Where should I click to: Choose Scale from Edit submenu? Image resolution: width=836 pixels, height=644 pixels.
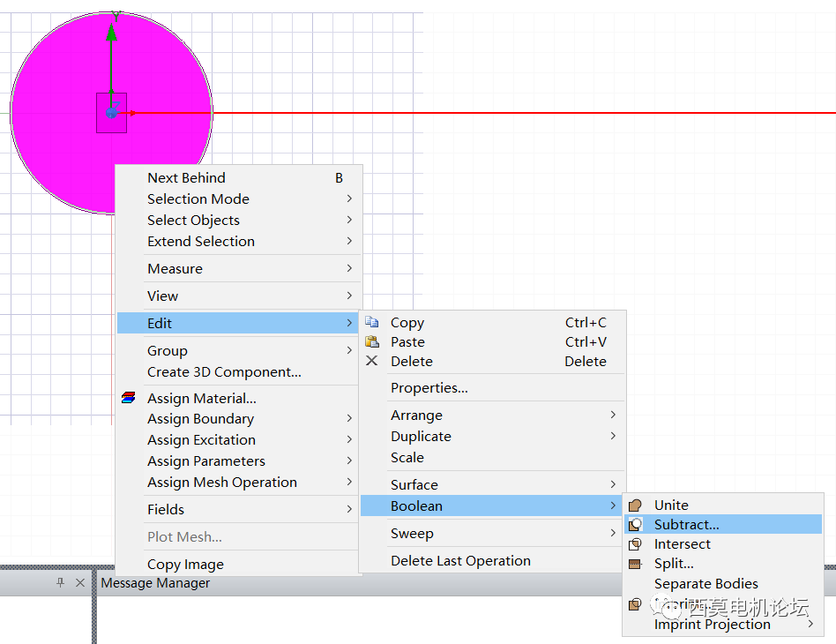click(493, 458)
